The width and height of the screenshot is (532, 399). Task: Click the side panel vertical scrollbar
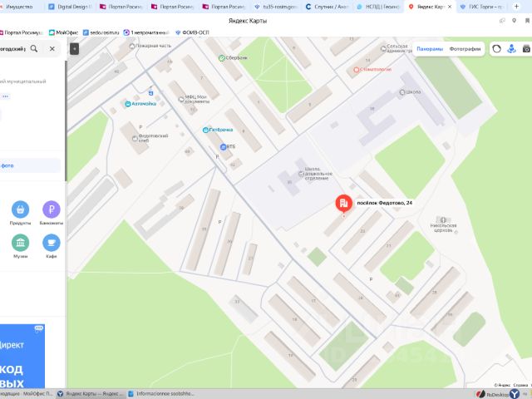pos(66,121)
